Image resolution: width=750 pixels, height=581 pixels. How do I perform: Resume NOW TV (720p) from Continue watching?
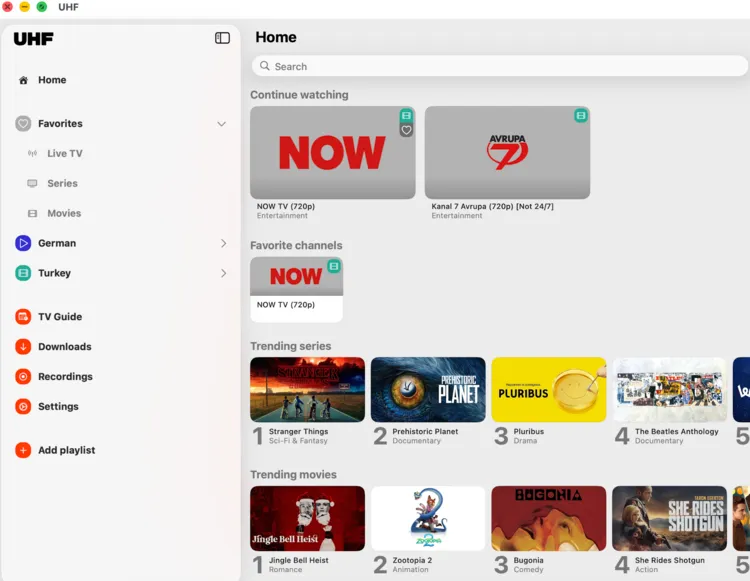332,153
